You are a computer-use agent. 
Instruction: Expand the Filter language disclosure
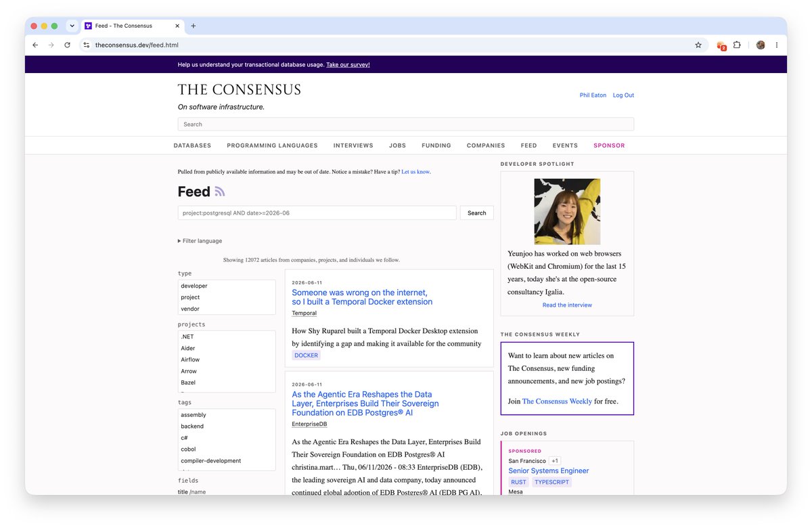pos(200,241)
